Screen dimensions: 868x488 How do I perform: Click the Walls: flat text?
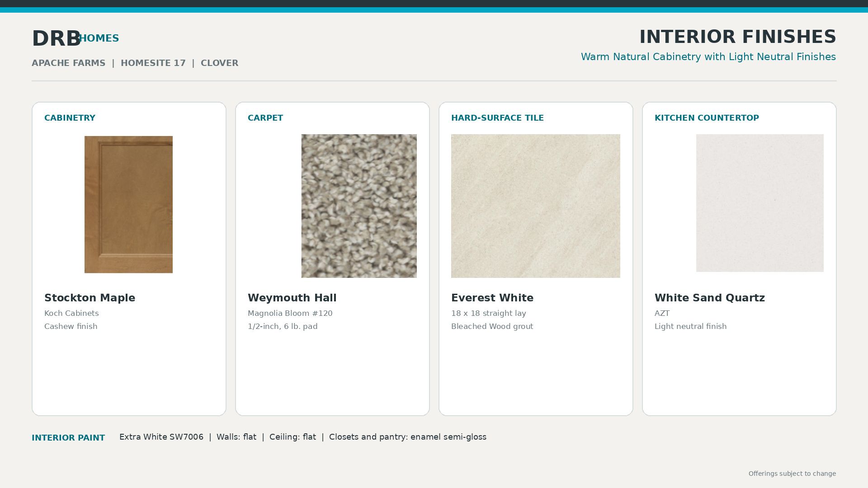236,437
